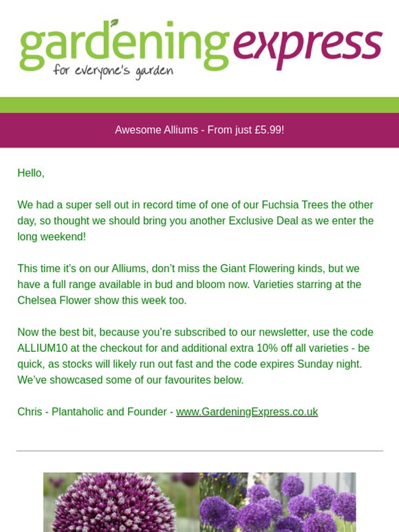Screen dimensions: 399x532
Task: Open the Awesome Alliums £5.99 banner
Action: click(x=199, y=130)
